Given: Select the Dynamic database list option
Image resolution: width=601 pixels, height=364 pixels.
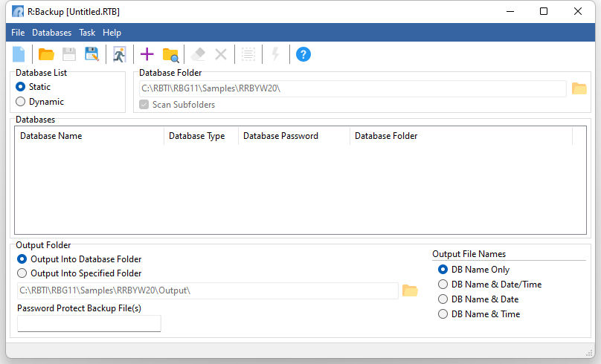Looking at the screenshot, I should (x=39, y=102).
